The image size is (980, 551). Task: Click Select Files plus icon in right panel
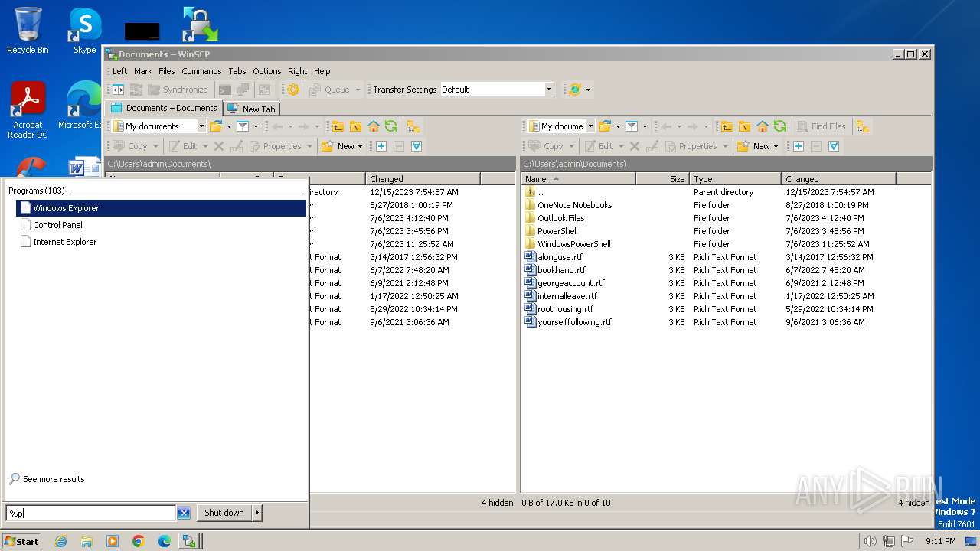click(x=798, y=146)
